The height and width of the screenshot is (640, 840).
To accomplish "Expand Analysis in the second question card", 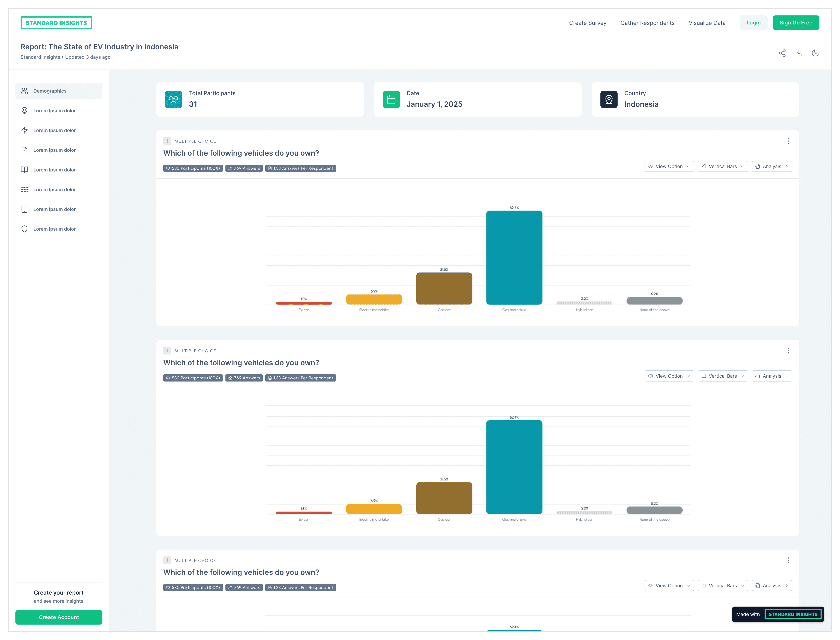I will pos(772,376).
